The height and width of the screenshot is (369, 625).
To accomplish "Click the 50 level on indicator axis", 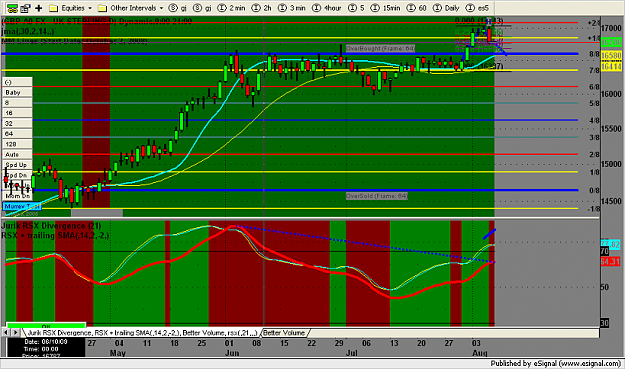I will [604, 287].
